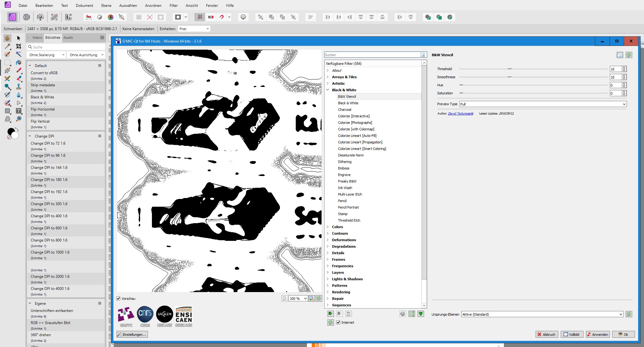
Task: Select the Clone stamp tool
Action: (x=19, y=87)
